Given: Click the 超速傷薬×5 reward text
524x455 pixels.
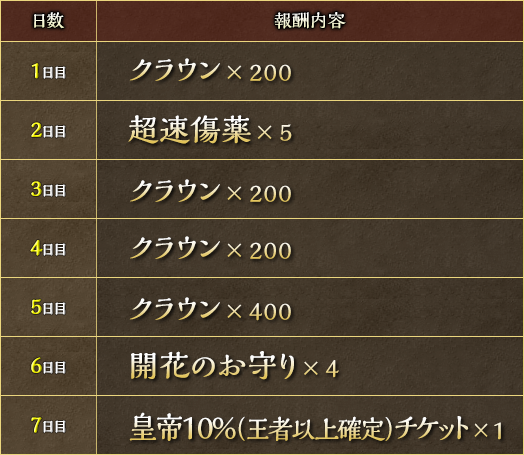Looking at the screenshot, I should point(211,130).
